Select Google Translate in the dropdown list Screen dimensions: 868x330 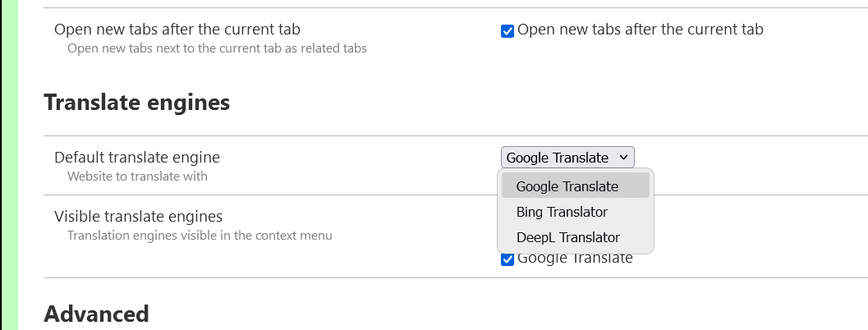pos(567,186)
